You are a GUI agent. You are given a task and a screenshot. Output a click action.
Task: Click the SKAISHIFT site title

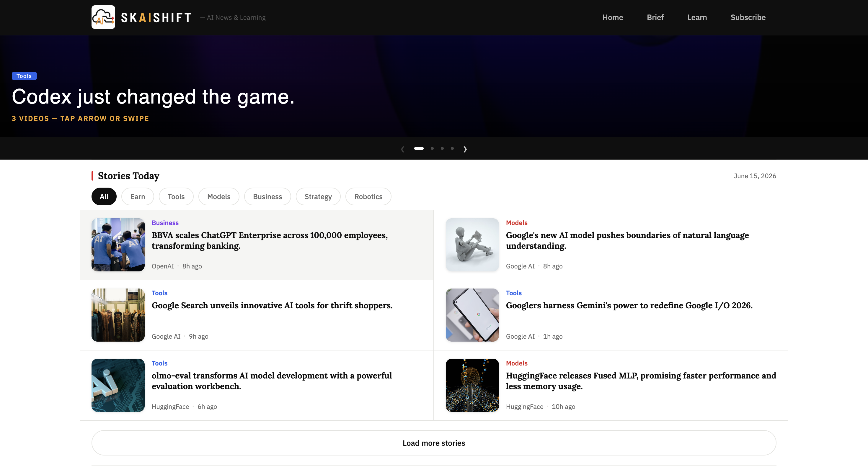pos(156,17)
